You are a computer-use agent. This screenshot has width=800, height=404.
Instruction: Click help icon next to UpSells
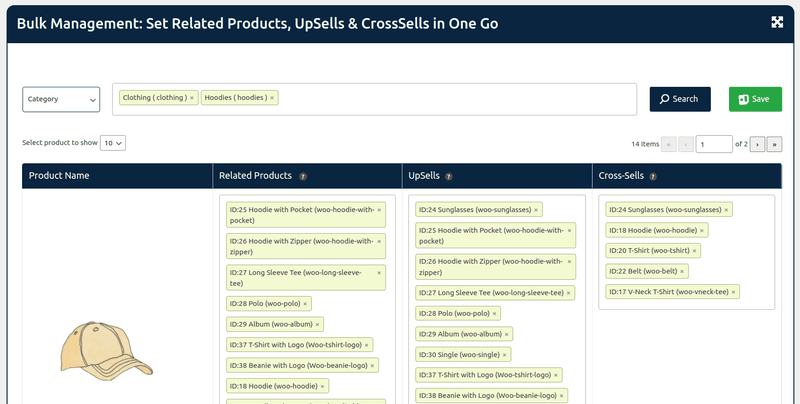click(x=449, y=176)
